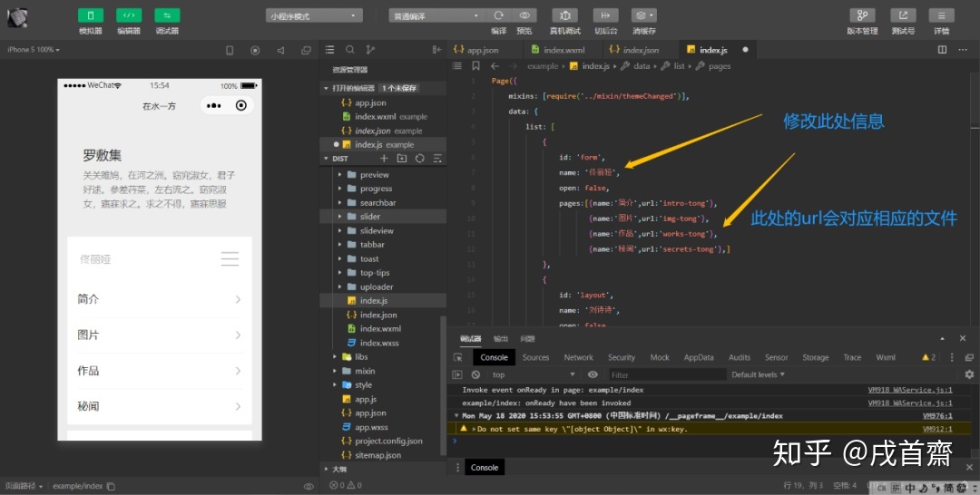Select index.wxml in open editors
Image resolution: width=980 pixels, height=495 pixels.
click(383, 117)
